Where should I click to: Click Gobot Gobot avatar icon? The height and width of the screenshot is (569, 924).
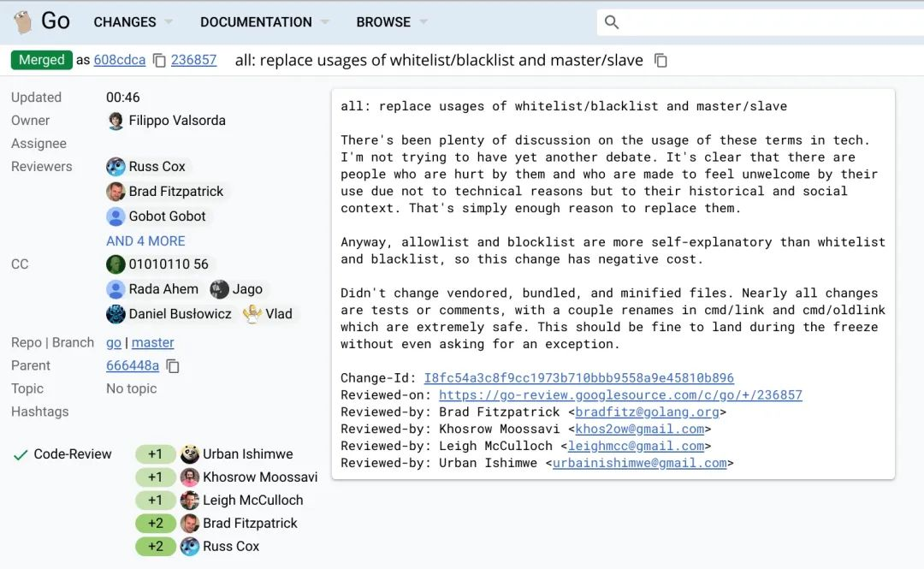pos(116,216)
